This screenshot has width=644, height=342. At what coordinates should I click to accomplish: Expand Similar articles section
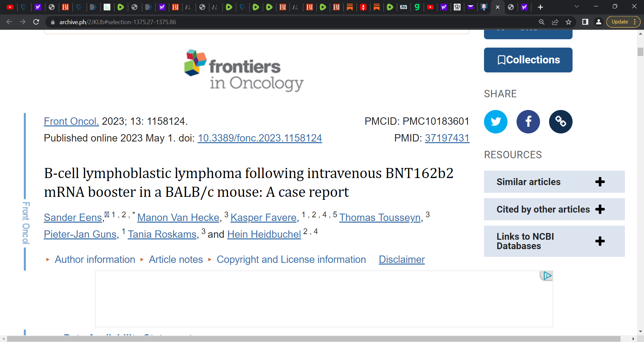coord(554,182)
